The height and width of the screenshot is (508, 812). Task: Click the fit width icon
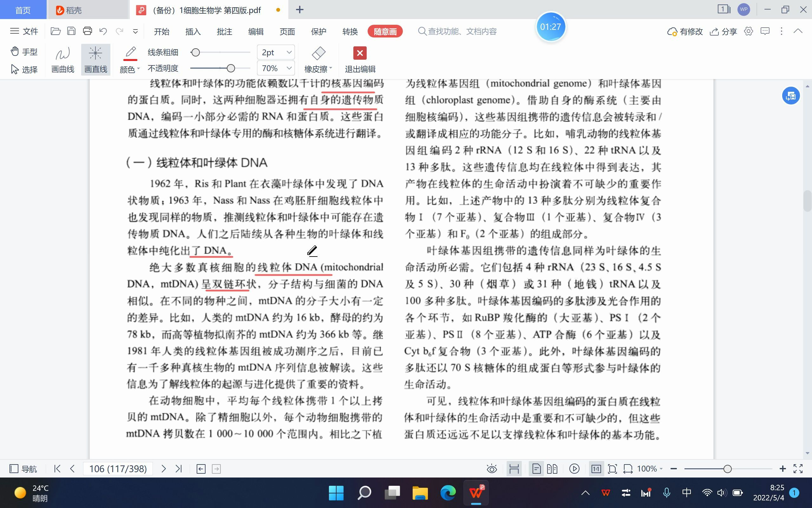[628, 469]
